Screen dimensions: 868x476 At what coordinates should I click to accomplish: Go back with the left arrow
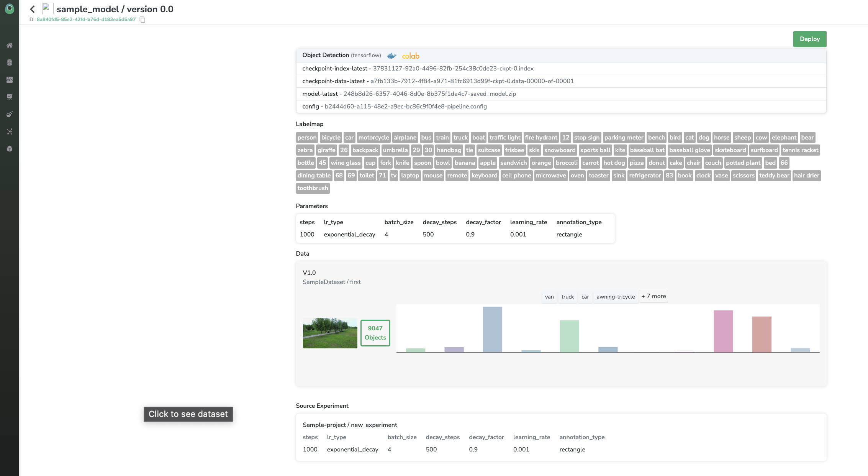pyautogui.click(x=33, y=9)
